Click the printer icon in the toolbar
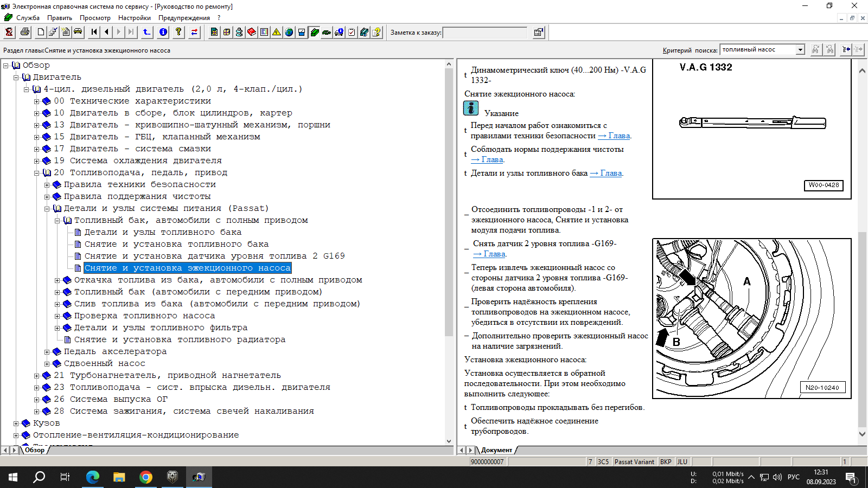The image size is (868, 488). tap(25, 32)
